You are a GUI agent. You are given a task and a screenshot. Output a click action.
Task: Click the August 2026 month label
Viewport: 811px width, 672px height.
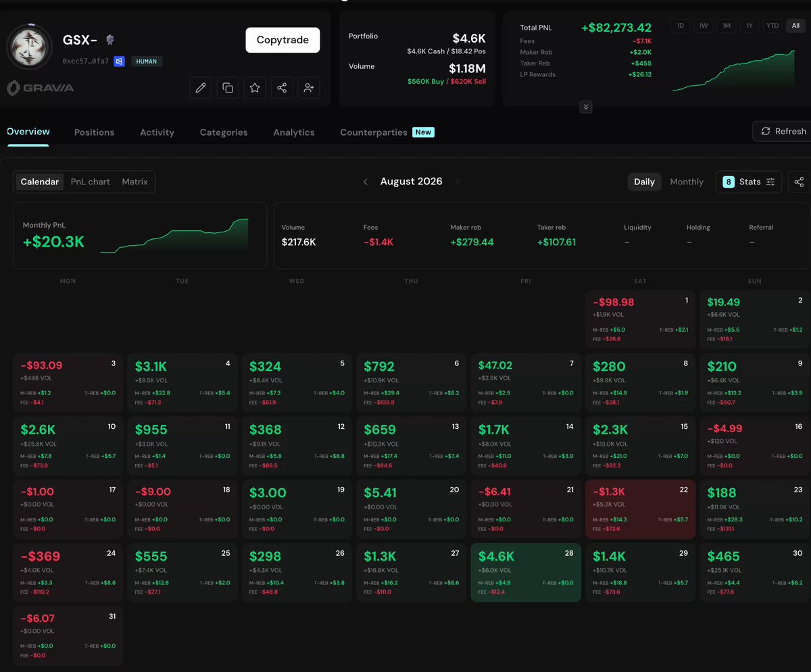[412, 182]
